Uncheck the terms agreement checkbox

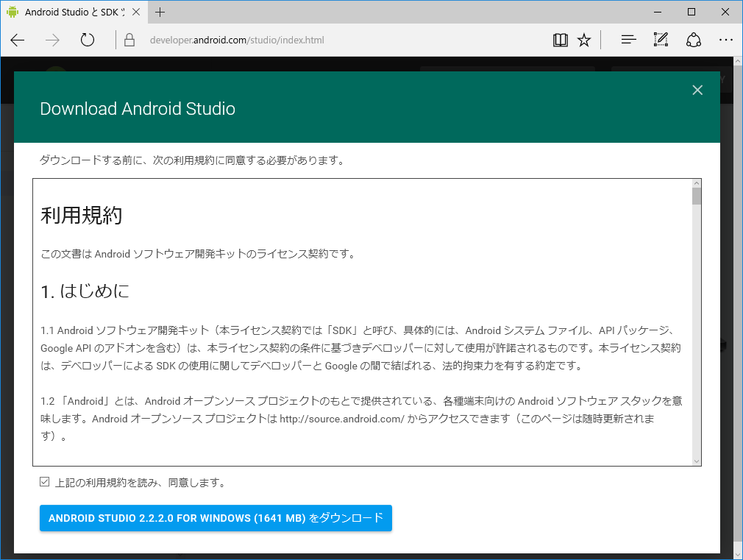(x=45, y=482)
